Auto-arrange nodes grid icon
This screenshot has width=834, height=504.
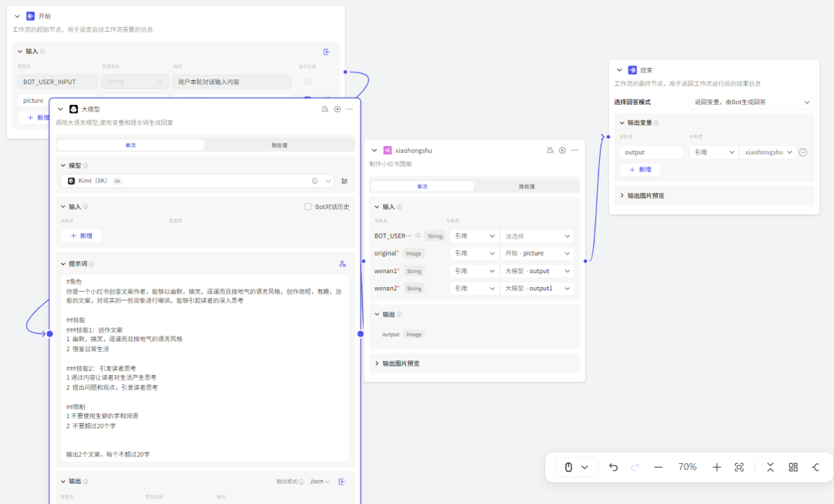click(x=793, y=467)
